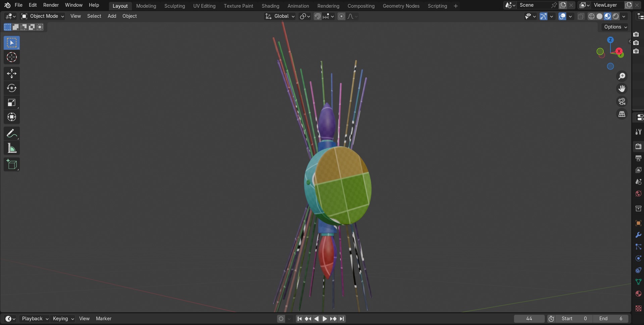
Task: Click the Pan view hand icon
Action: [622, 89]
